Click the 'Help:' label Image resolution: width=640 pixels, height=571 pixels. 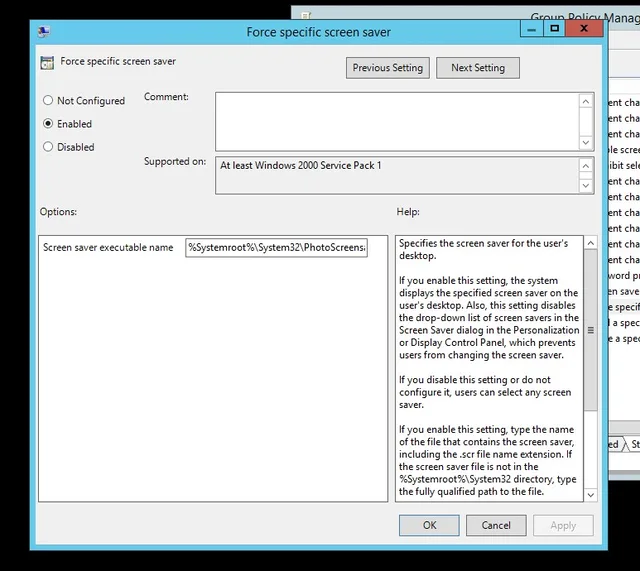(408, 212)
